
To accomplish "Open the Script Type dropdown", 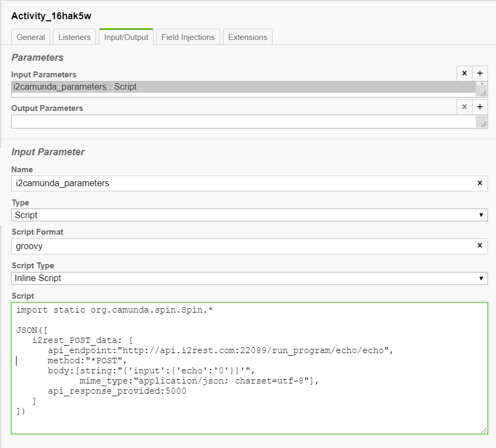I will [249, 278].
